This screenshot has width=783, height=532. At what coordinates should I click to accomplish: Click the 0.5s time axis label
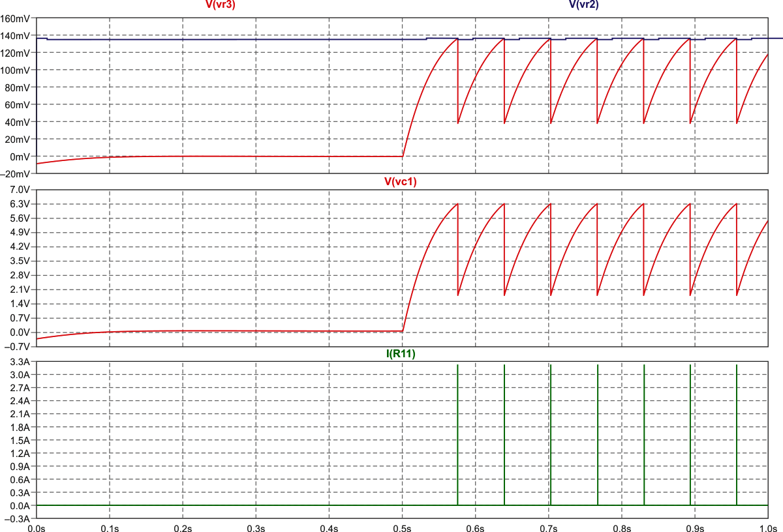(402, 527)
